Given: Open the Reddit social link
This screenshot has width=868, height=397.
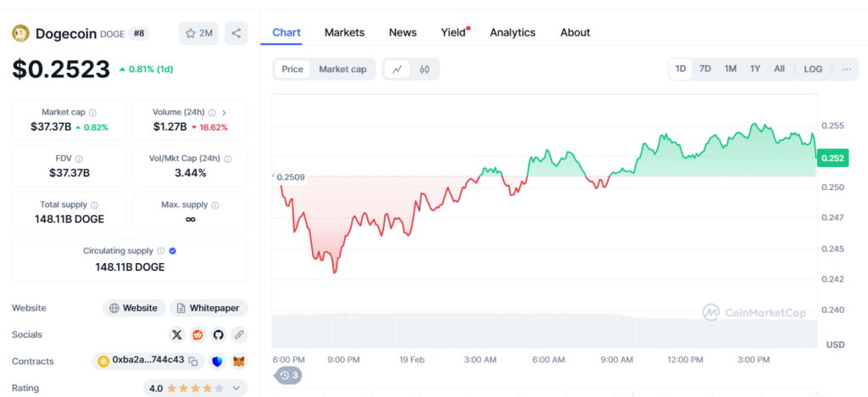Looking at the screenshot, I should point(197,335).
